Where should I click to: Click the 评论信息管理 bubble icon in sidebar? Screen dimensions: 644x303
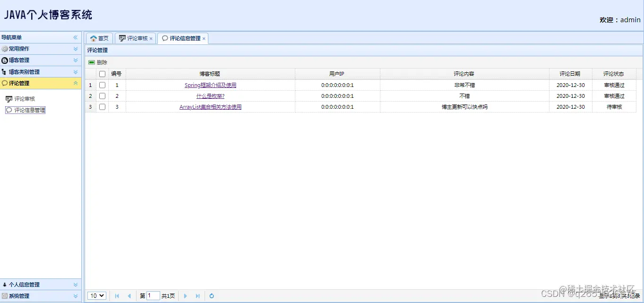tap(9, 110)
